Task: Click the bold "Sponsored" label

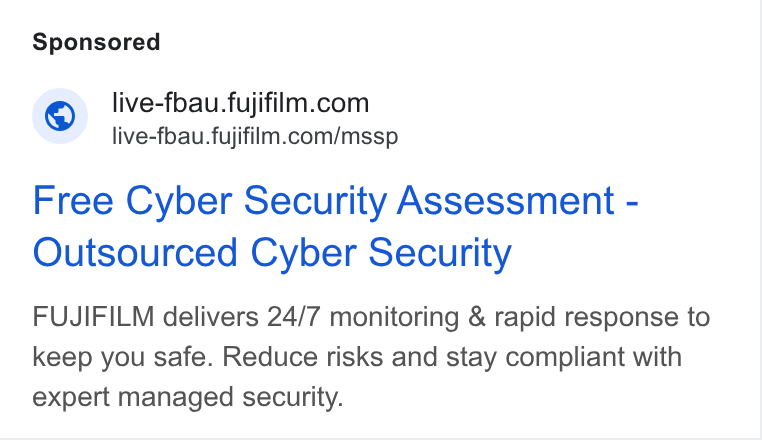Action: pyautogui.click(x=96, y=42)
